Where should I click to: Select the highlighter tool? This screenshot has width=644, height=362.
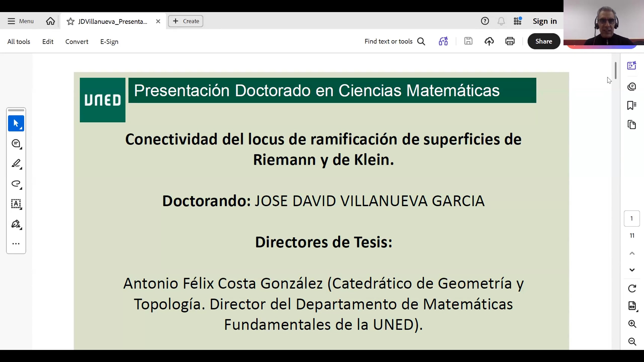(x=16, y=164)
